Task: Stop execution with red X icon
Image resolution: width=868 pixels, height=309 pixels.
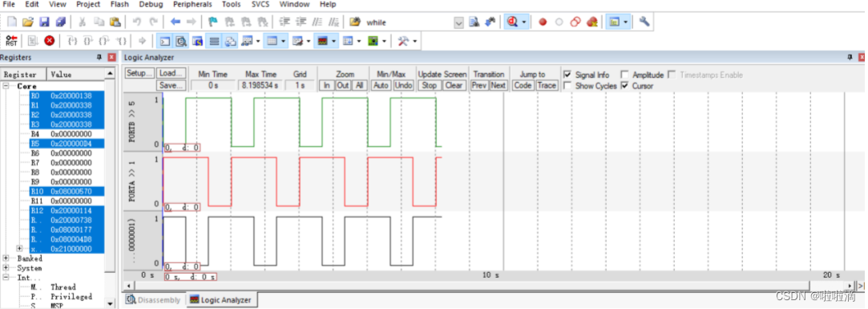Action: (x=49, y=40)
